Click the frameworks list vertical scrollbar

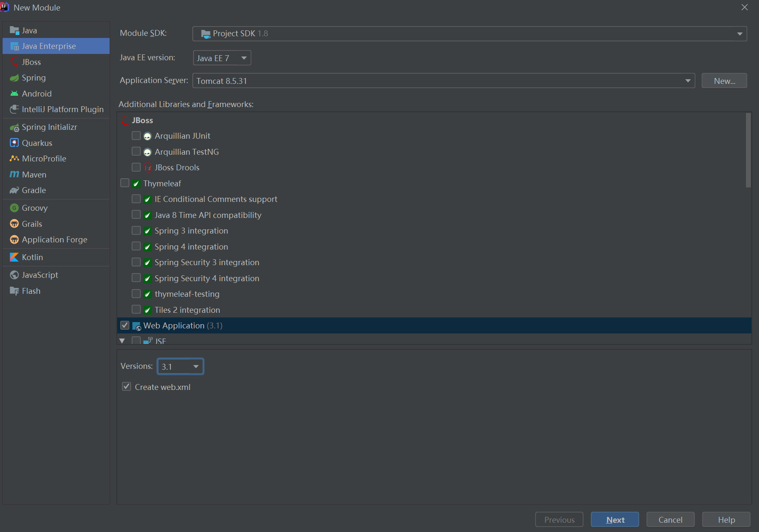point(748,150)
